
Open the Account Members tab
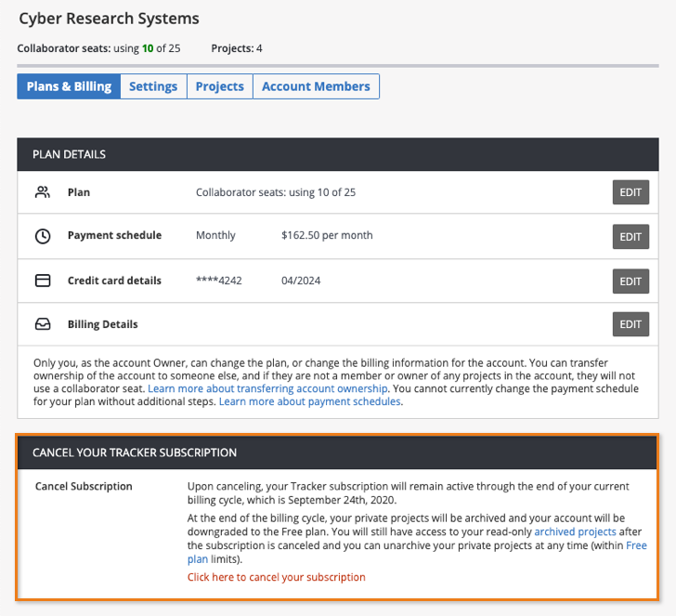[316, 86]
